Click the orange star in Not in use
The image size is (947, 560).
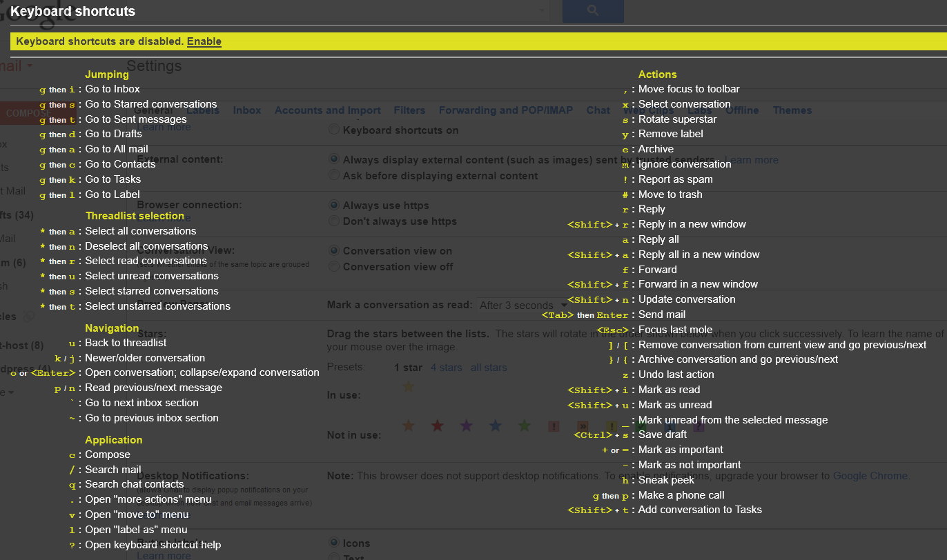(x=408, y=426)
